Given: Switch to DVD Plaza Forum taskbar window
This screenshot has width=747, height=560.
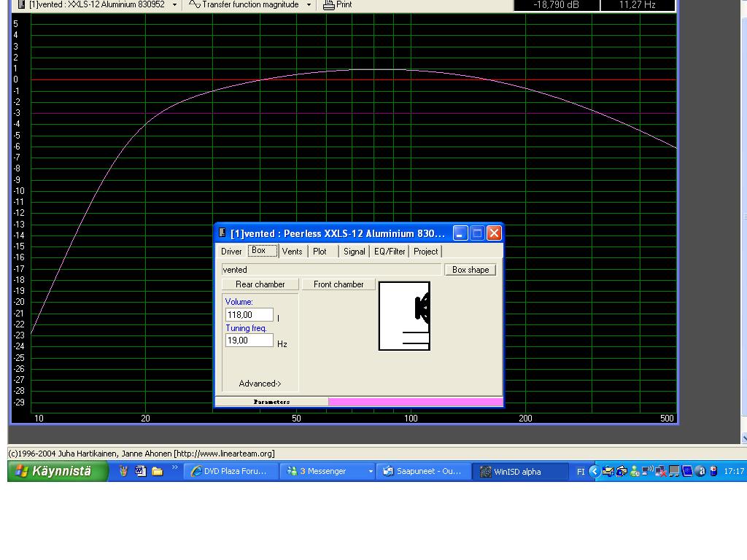Looking at the screenshot, I should tap(230, 472).
